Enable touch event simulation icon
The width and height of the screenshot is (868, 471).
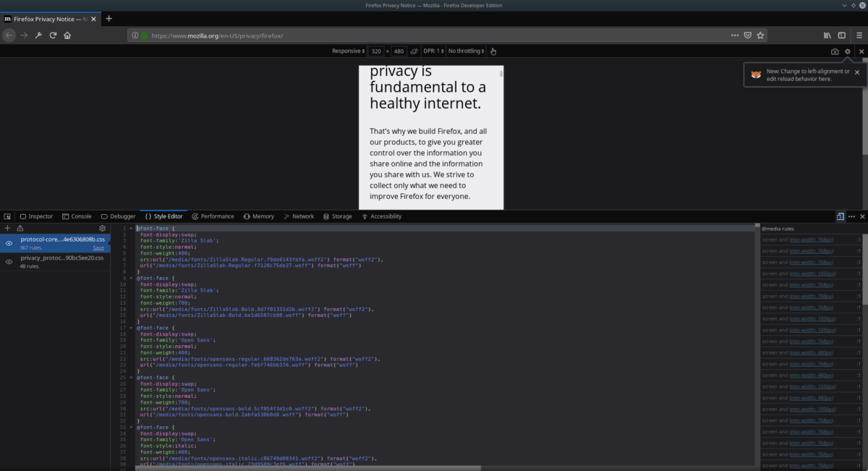click(493, 51)
